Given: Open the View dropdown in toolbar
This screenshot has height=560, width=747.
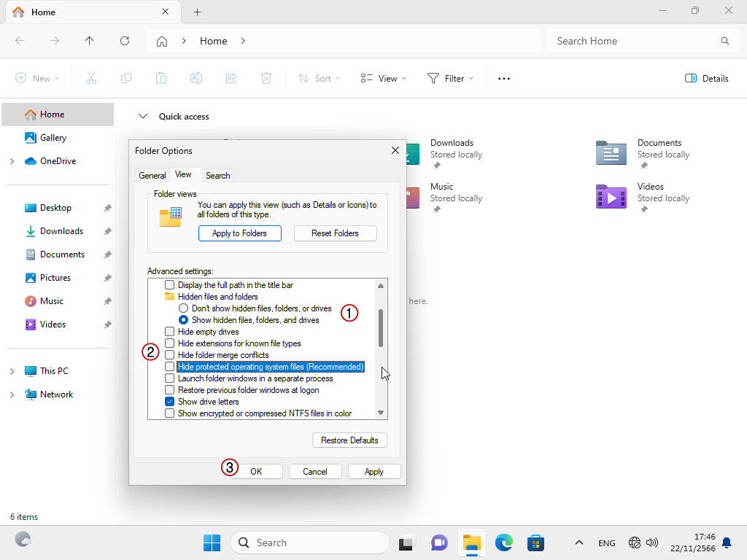Looking at the screenshot, I should 384,79.
